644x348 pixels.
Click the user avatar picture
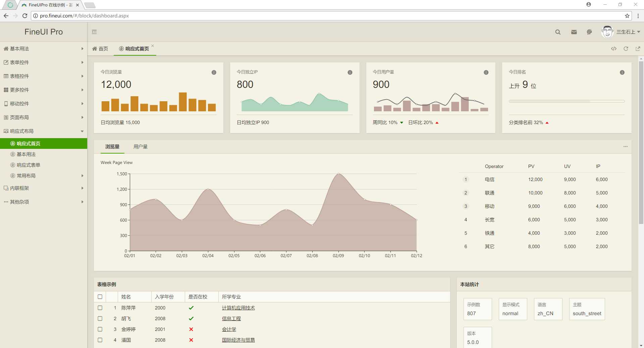click(x=607, y=32)
